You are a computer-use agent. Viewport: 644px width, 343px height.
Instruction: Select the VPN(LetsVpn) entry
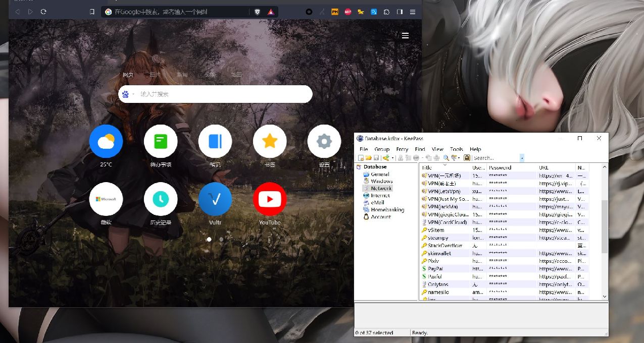pyautogui.click(x=504, y=191)
